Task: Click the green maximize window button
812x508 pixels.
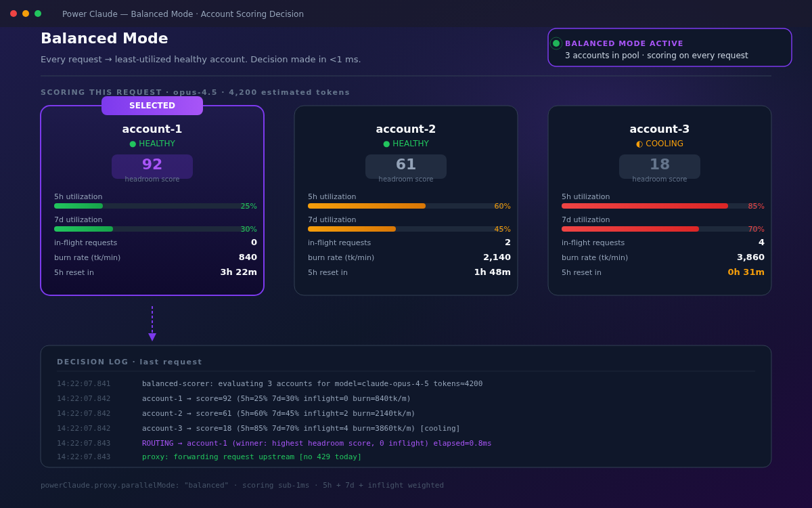Action: [38, 14]
